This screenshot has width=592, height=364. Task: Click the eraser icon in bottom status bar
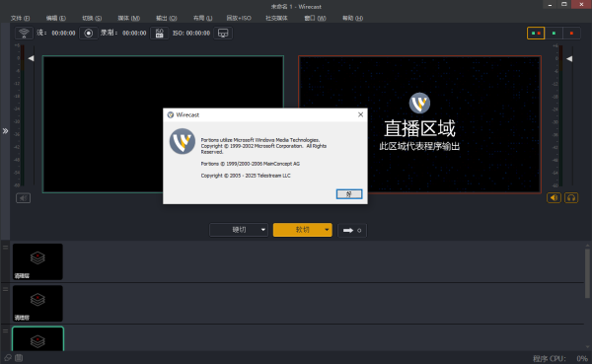[8, 357]
